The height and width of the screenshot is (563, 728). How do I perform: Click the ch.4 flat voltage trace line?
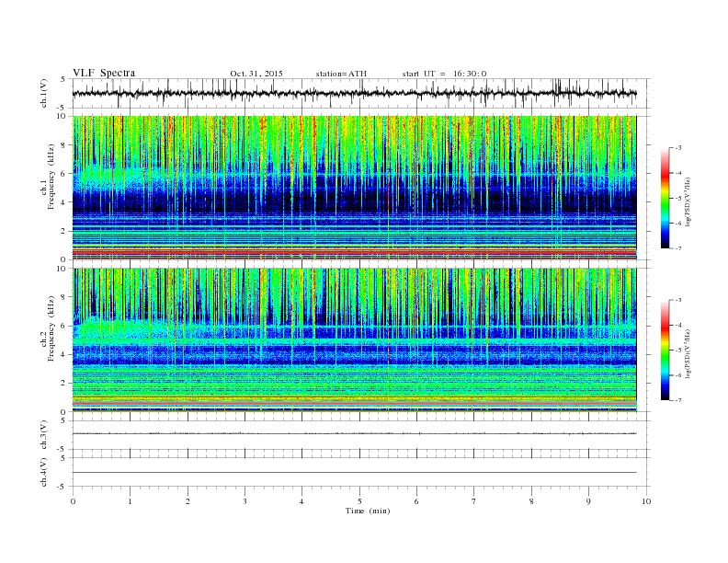point(354,473)
